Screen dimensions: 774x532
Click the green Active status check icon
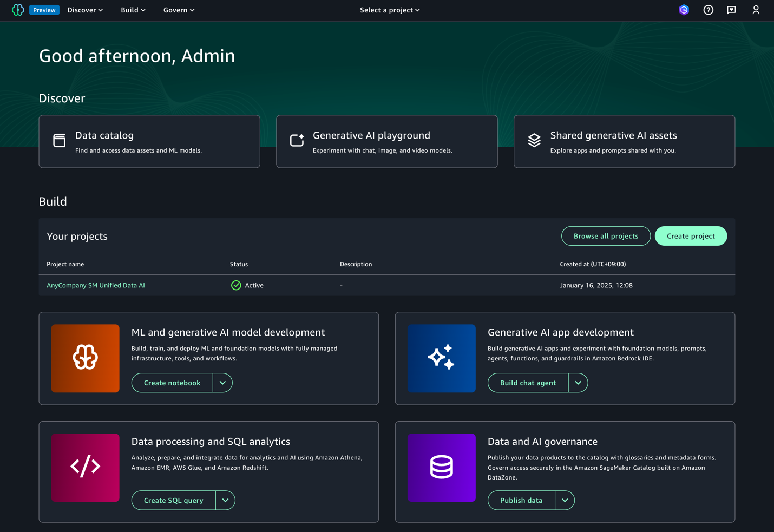[236, 285]
